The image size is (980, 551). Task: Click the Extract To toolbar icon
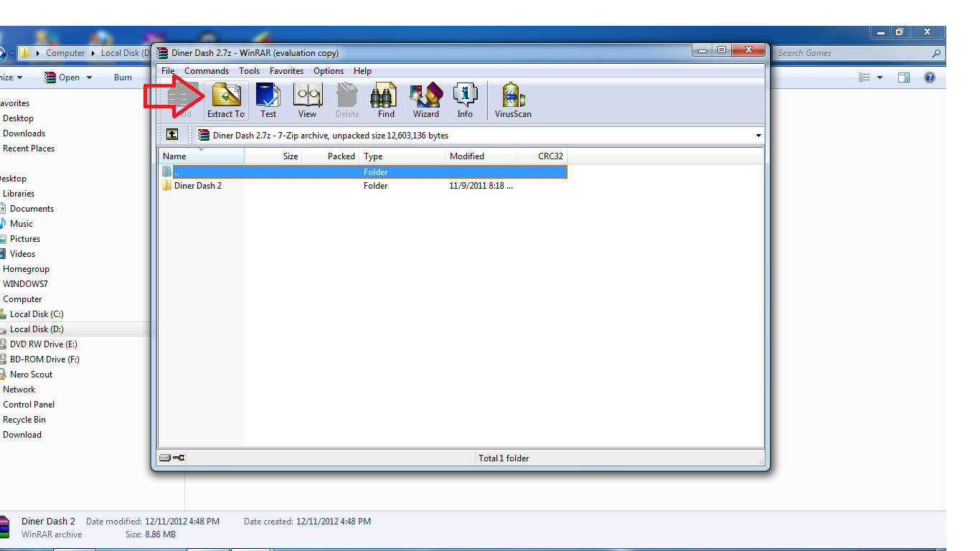pyautogui.click(x=225, y=100)
